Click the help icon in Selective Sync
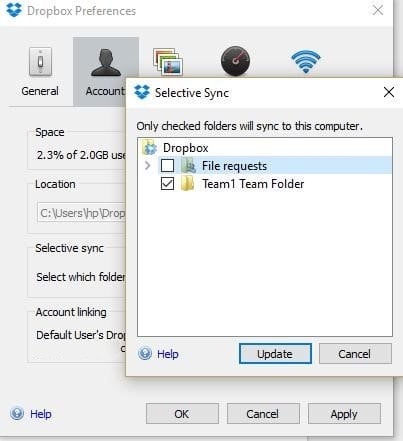Image resolution: width=403 pixels, height=441 pixels. (145, 354)
